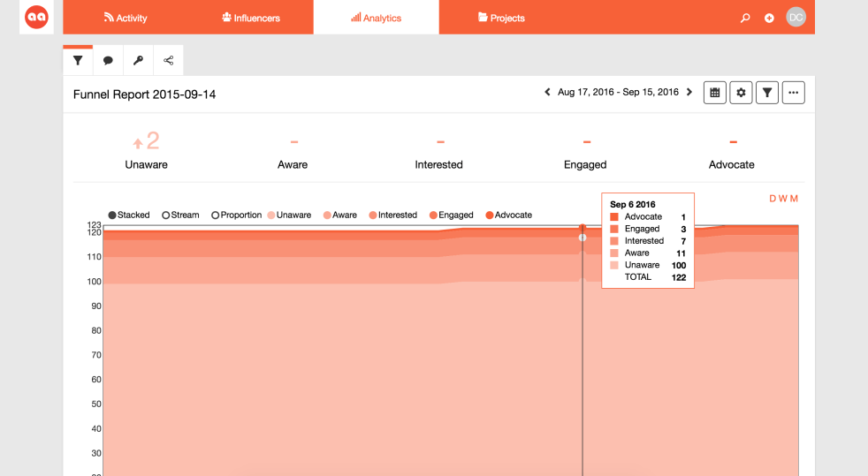This screenshot has height=476, width=868.
Task: Click the Advocate funnel stage summary
Action: (x=731, y=150)
